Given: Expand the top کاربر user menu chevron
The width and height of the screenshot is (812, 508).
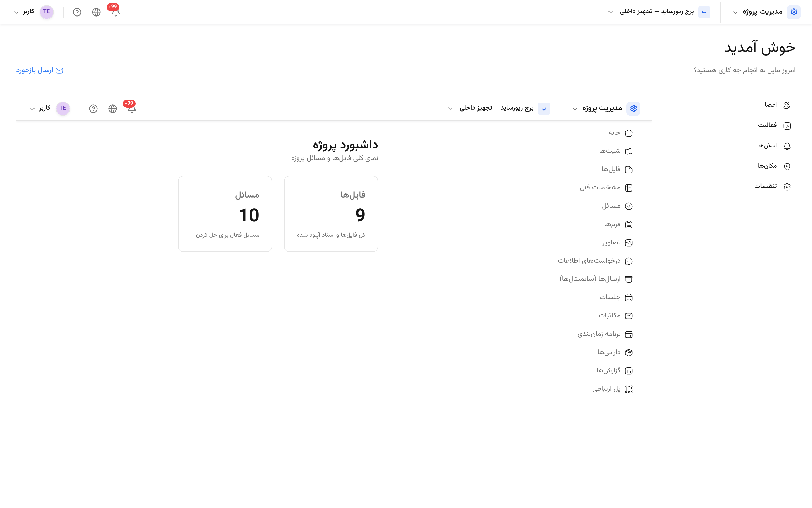Looking at the screenshot, I should coord(16,12).
